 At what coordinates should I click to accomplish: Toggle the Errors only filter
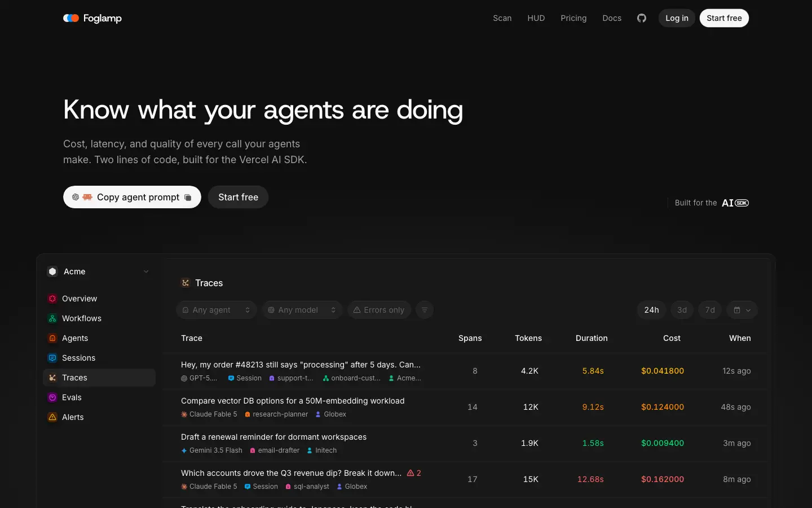pos(379,310)
